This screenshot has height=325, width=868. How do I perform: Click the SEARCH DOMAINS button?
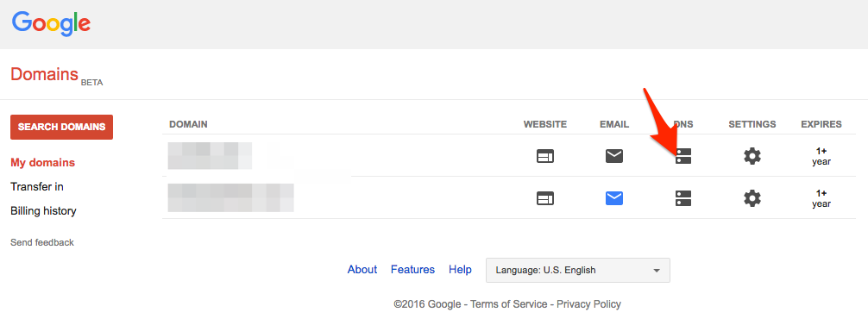61,127
